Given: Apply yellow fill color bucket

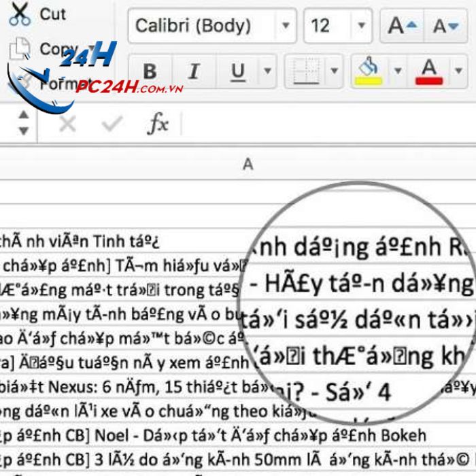Looking at the screenshot, I should [x=369, y=71].
